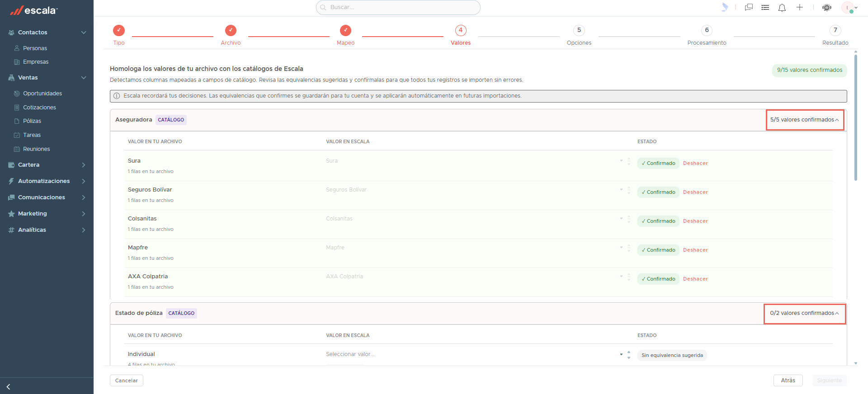Undo confirmation for Mapfre

pos(695,250)
